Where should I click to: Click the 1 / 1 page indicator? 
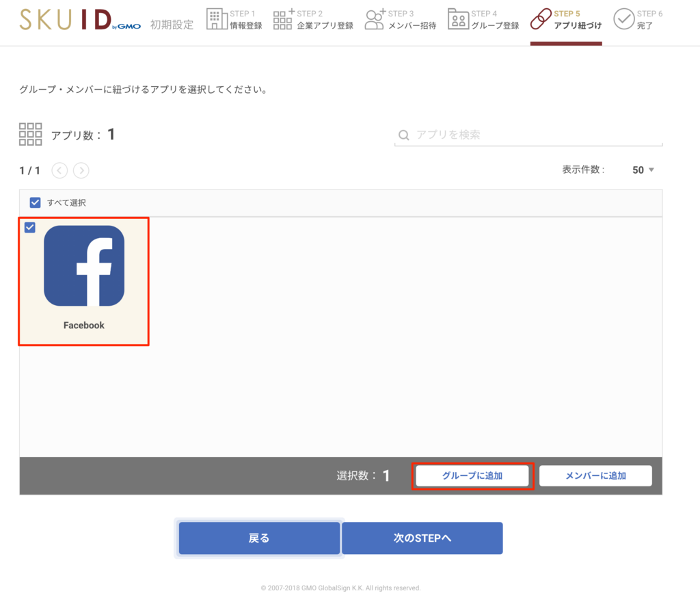pyautogui.click(x=29, y=170)
